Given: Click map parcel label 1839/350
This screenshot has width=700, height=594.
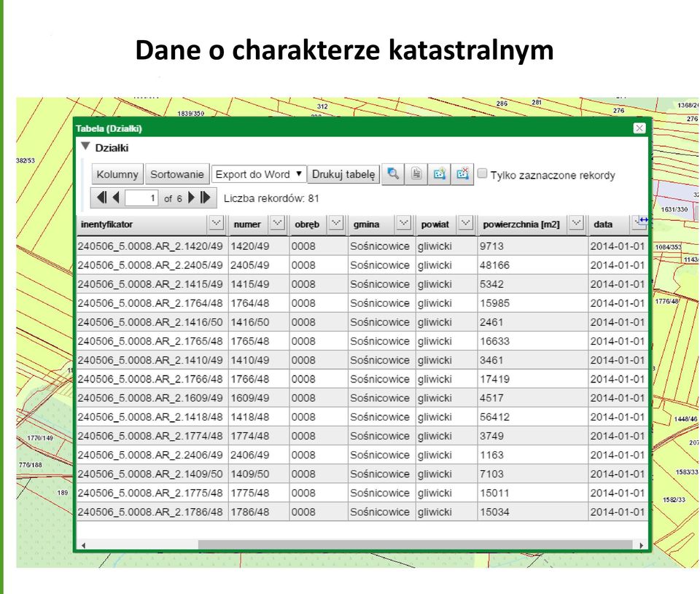Looking at the screenshot, I should coord(190,114).
